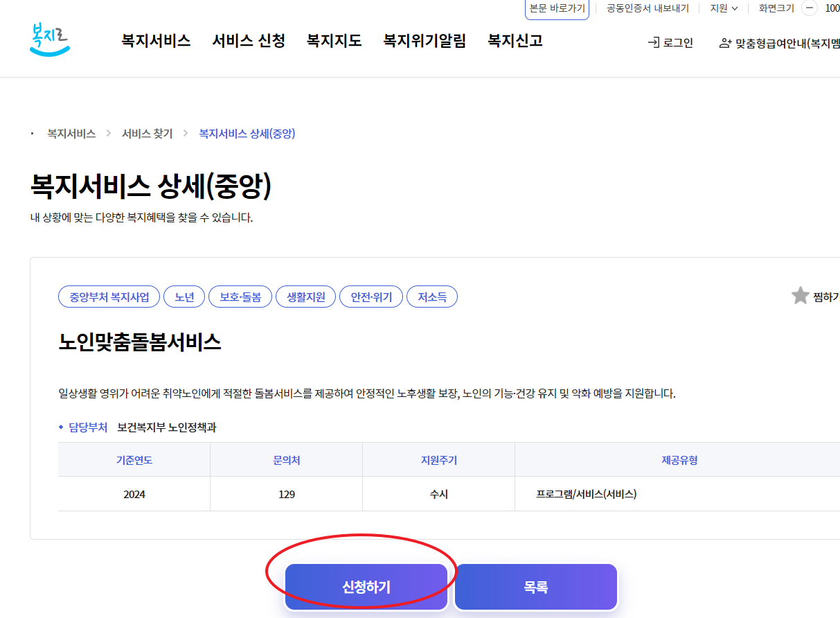
Task: Click the 찜하기 star icon
Action: (801, 297)
